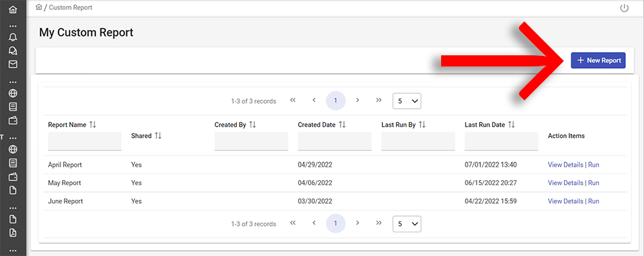The height and width of the screenshot is (256, 644).
Task: Open top page size dropdown showing 5
Action: point(407,101)
